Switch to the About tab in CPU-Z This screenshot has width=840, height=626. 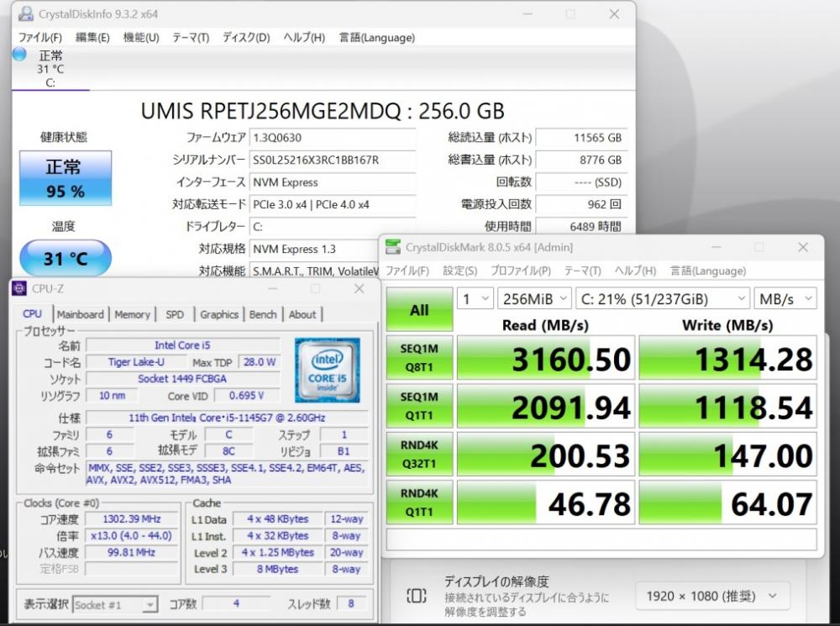click(302, 314)
